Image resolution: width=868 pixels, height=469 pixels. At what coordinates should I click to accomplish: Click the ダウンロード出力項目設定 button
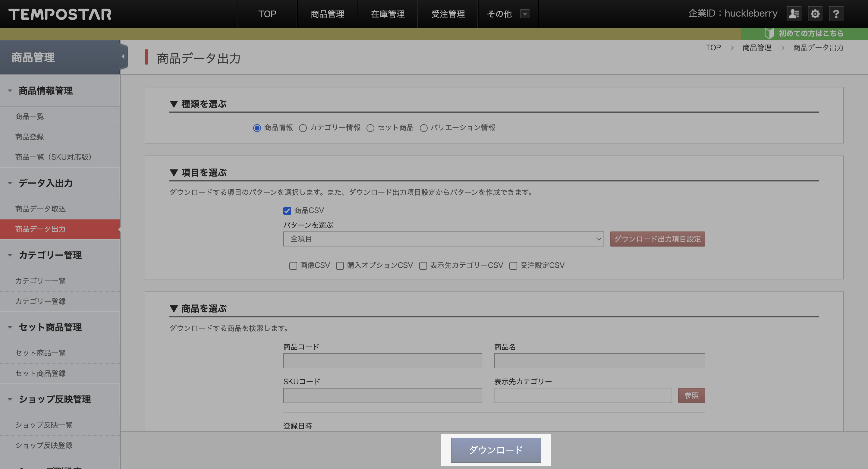pos(657,239)
